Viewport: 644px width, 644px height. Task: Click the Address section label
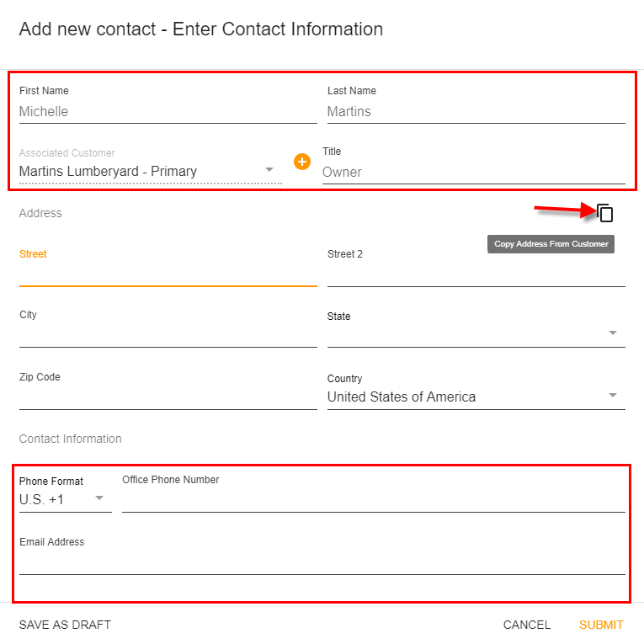click(x=40, y=213)
